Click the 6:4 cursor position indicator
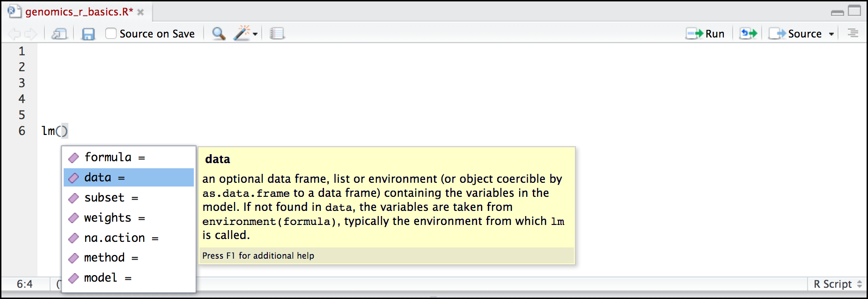Image resolution: width=868 pixels, height=299 pixels. [x=25, y=284]
